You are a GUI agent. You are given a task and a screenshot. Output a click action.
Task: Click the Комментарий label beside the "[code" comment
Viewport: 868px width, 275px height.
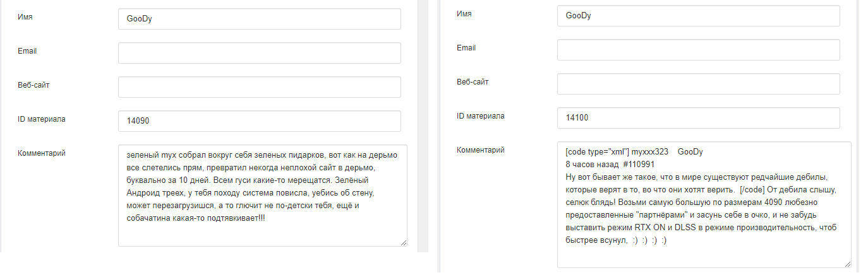coord(481,150)
